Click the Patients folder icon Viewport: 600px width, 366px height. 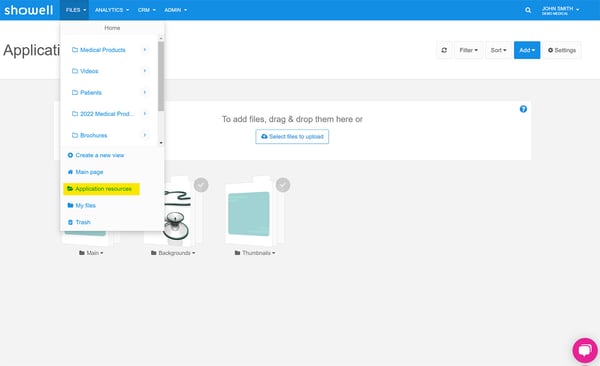(x=75, y=92)
